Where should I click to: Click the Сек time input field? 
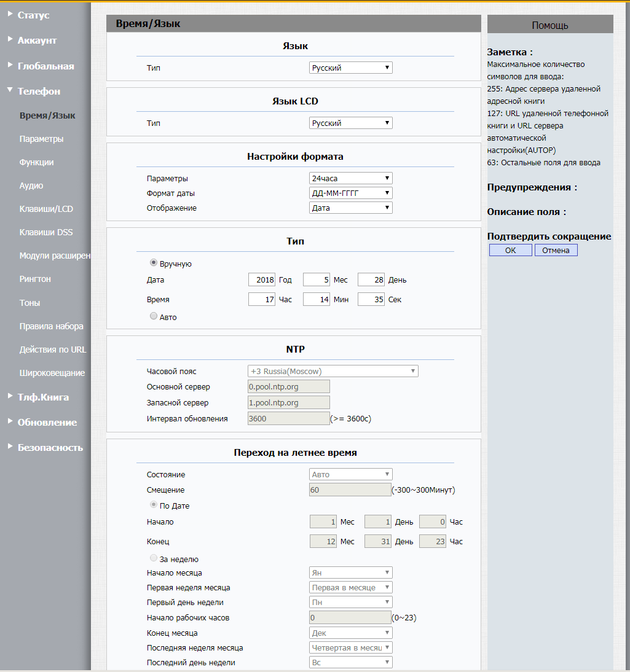tap(371, 300)
